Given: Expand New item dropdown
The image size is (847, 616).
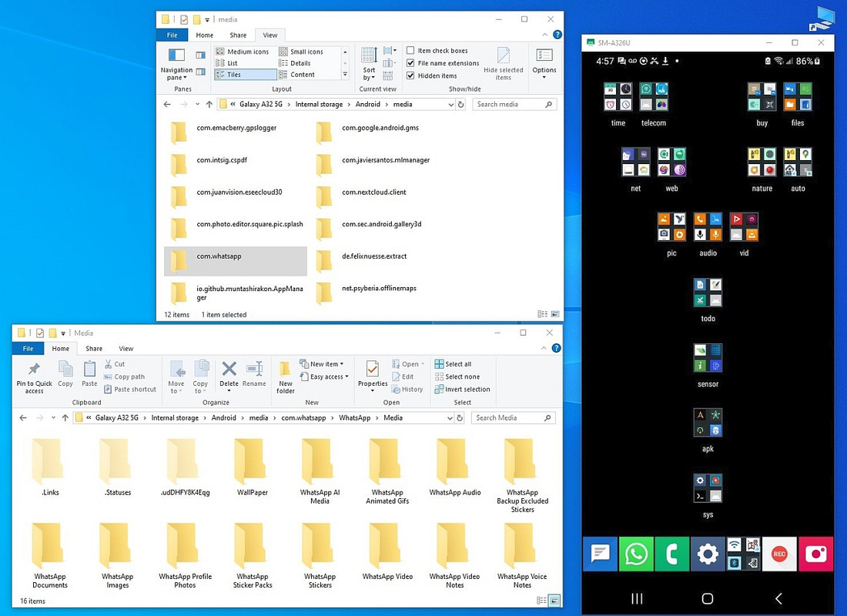Looking at the screenshot, I should point(321,364).
